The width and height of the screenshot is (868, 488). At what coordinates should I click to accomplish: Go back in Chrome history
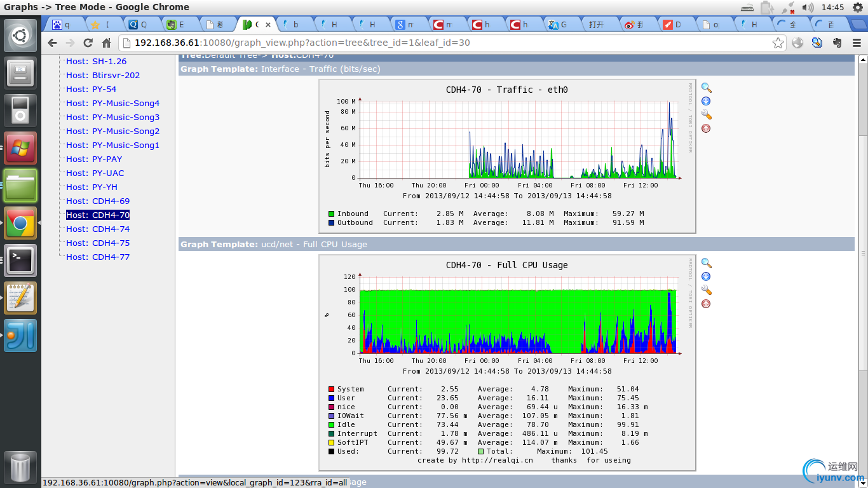pos(52,43)
